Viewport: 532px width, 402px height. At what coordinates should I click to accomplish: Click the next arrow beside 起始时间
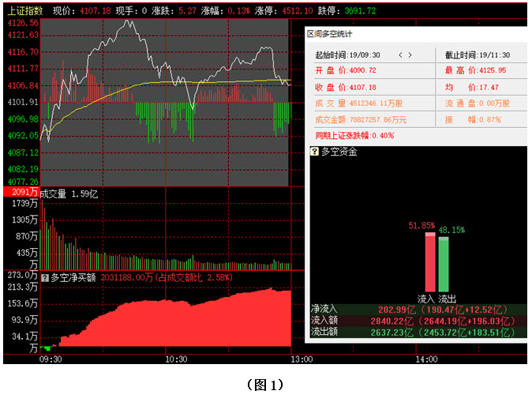point(410,54)
